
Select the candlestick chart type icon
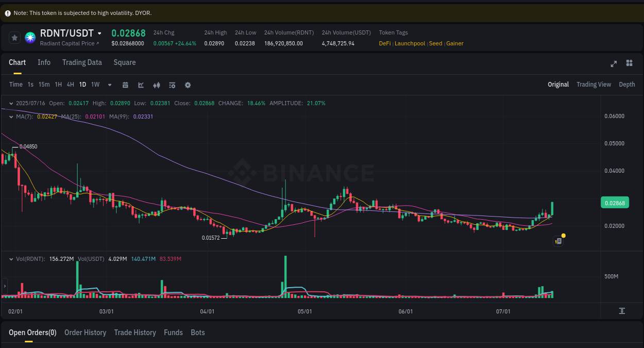(157, 85)
